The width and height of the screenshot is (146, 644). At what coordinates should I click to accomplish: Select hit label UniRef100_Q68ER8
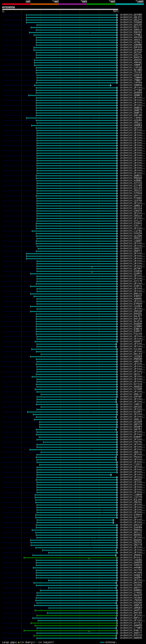point(131,93)
